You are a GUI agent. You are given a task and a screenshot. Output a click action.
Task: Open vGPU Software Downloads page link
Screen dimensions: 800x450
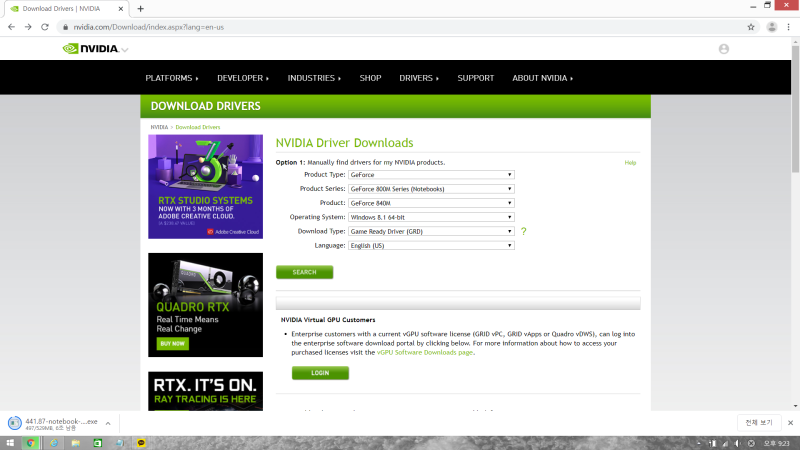(424, 353)
